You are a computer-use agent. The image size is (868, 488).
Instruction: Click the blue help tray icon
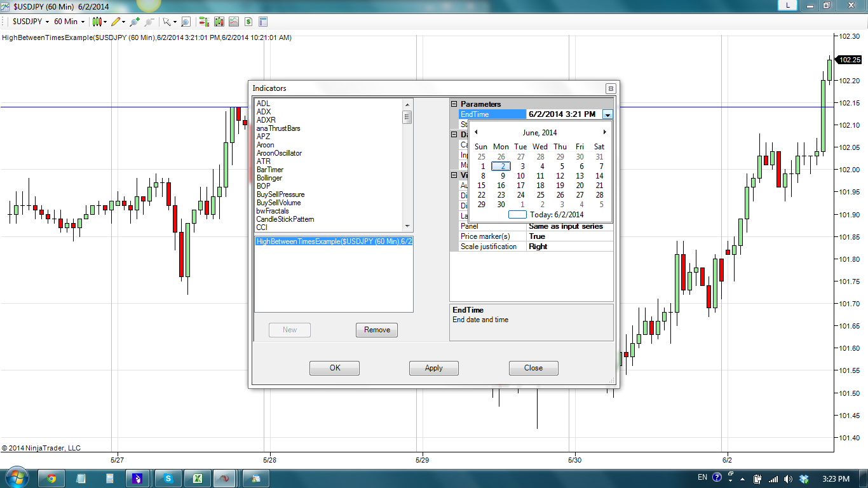click(x=717, y=477)
